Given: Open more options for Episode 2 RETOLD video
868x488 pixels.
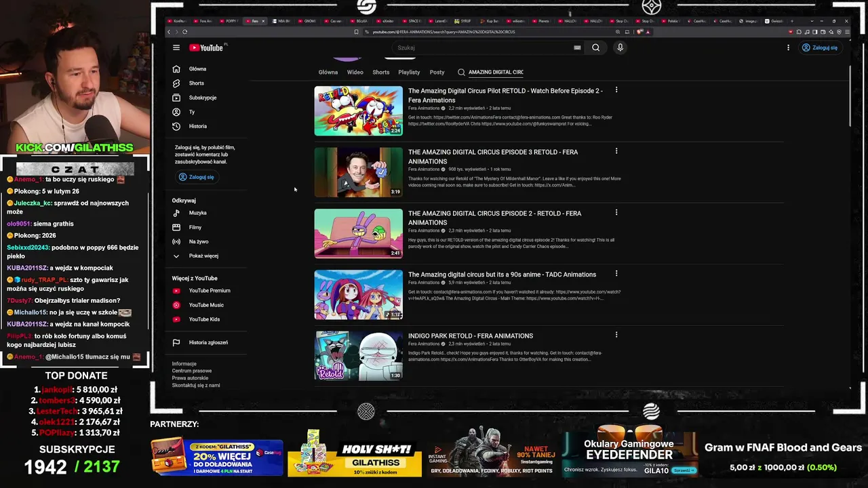Looking at the screenshot, I should [616, 212].
